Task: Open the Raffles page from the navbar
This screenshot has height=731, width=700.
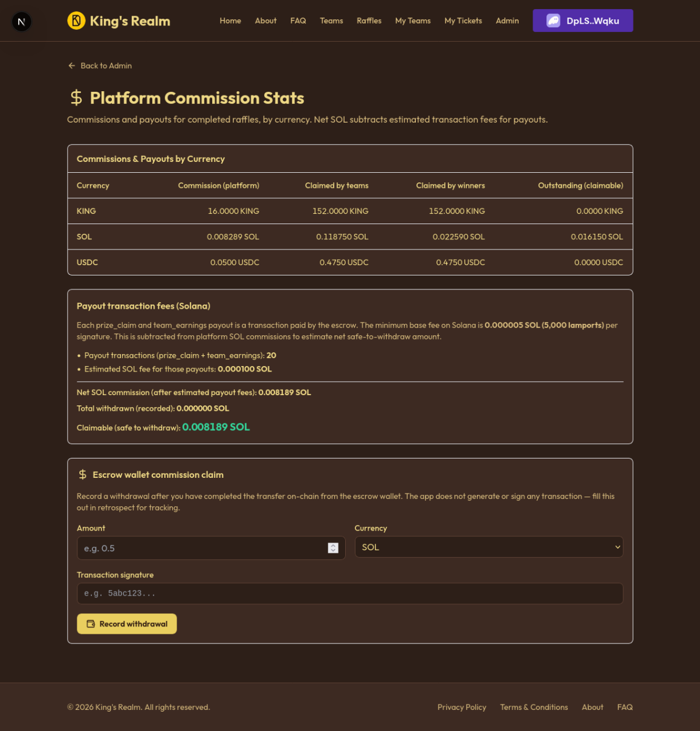Action: point(369,21)
